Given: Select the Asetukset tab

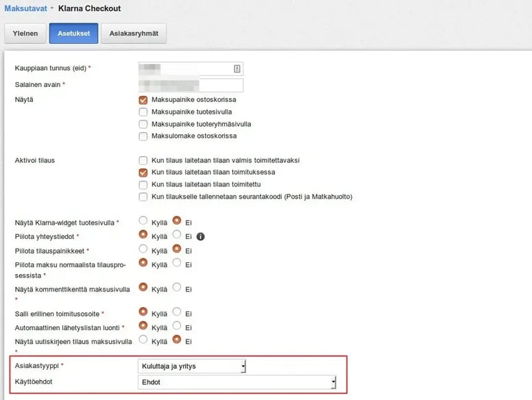Looking at the screenshot, I should 73,34.
